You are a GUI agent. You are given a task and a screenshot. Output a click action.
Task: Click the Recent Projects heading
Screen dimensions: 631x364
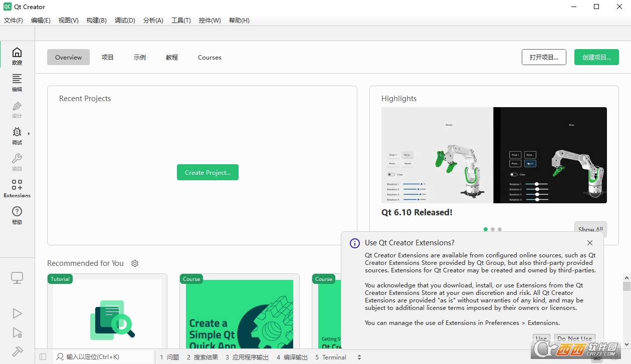coord(85,99)
